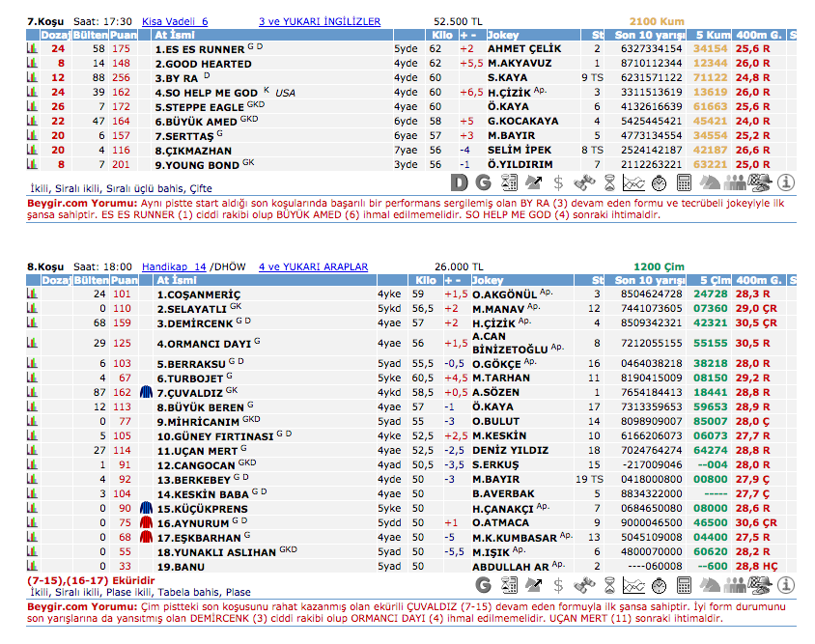Click the red jersey icon beside AYNURUM
The width and height of the screenshot is (815, 644).
pyautogui.click(x=147, y=522)
